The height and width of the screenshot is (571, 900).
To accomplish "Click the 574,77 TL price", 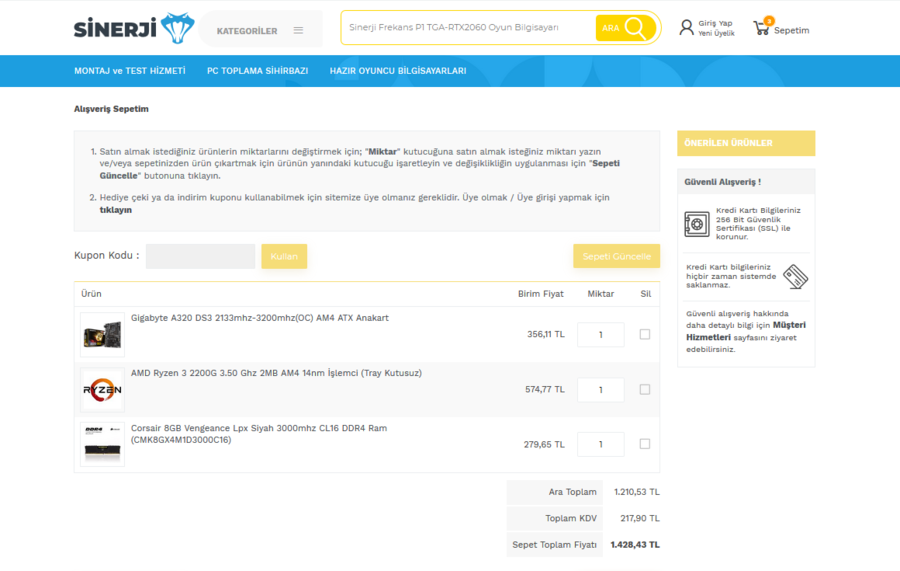I will [545, 389].
